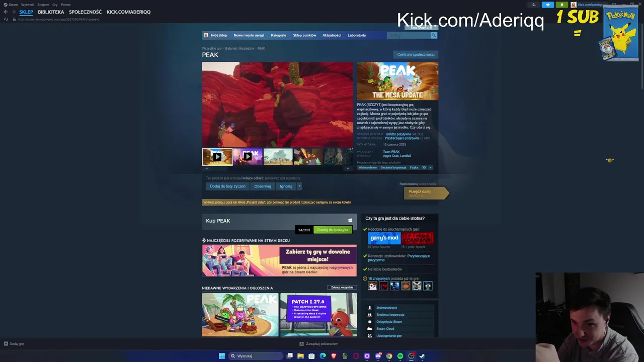Open Kategorie dropdown

(278, 35)
